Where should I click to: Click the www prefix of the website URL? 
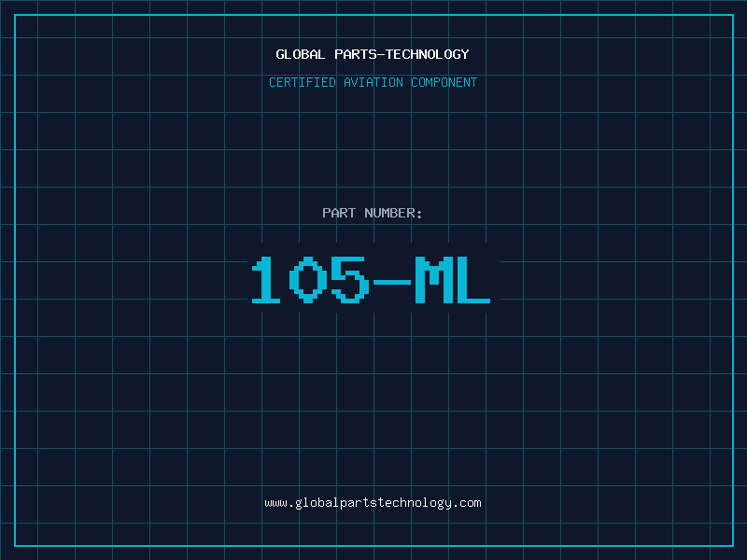click(x=275, y=502)
